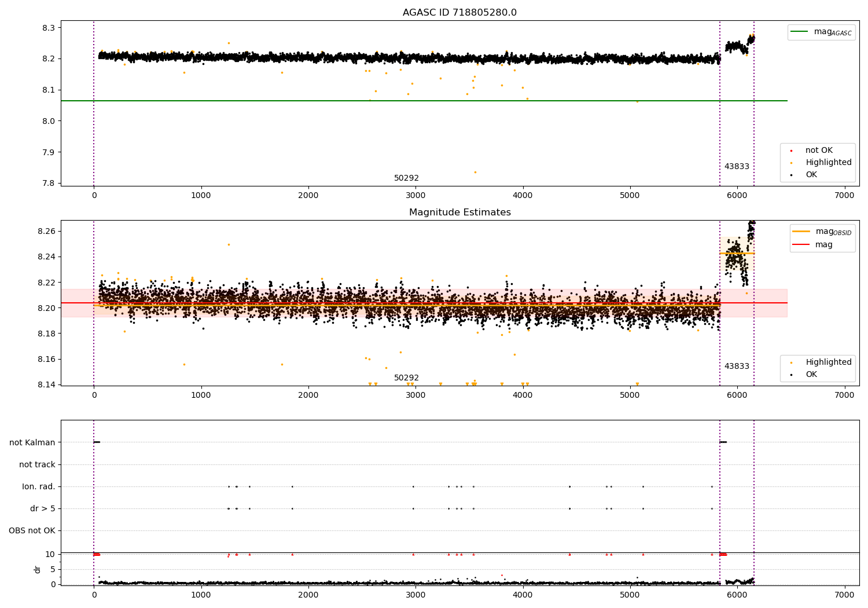This screenshot has width=868, height=608.
Task: Click the lone orange point near 7.83 in top plot
Action: point(475,172)
